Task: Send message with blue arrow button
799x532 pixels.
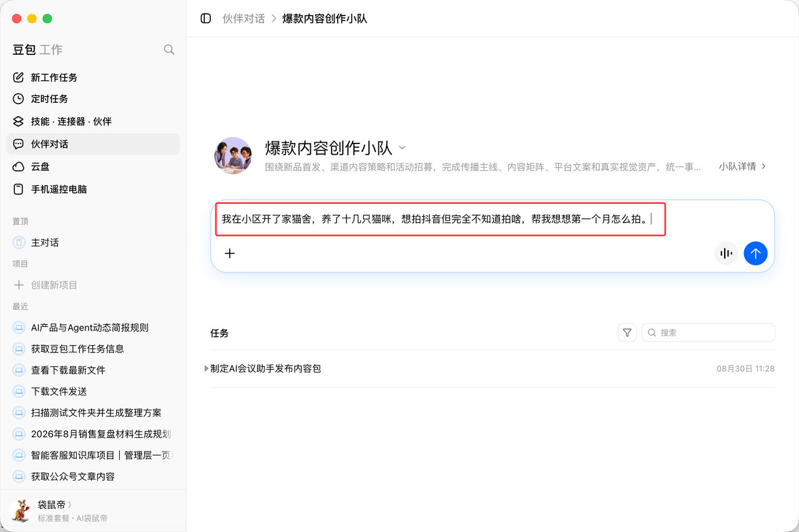Action: (755, 253)
